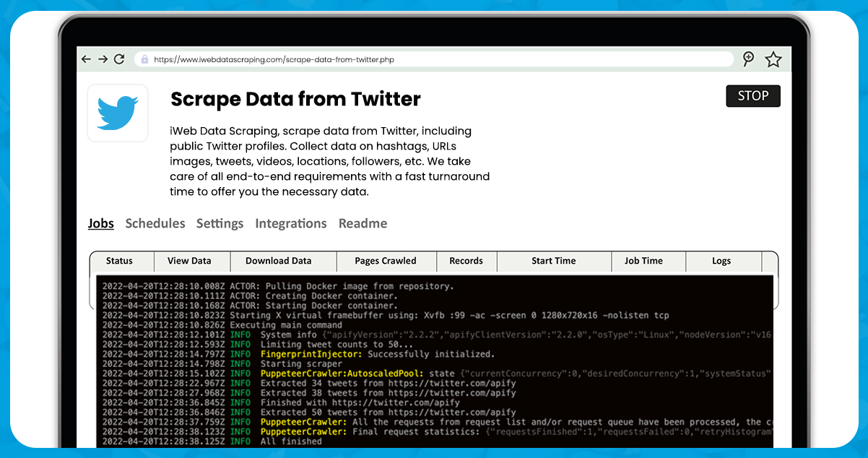Select the Jobs tab
This screenshot has width=868, height=458.
click(101, 223)
